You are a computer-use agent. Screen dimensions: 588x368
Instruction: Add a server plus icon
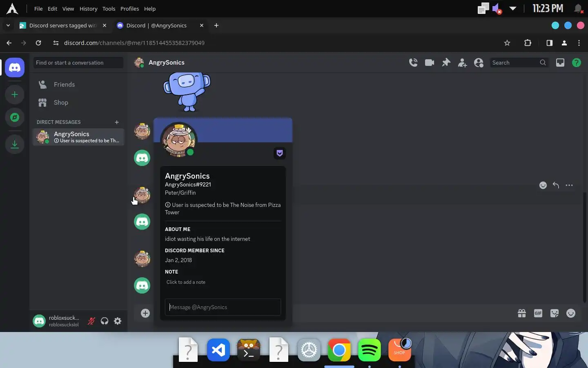pyautogui.click(x=15, y=94)
